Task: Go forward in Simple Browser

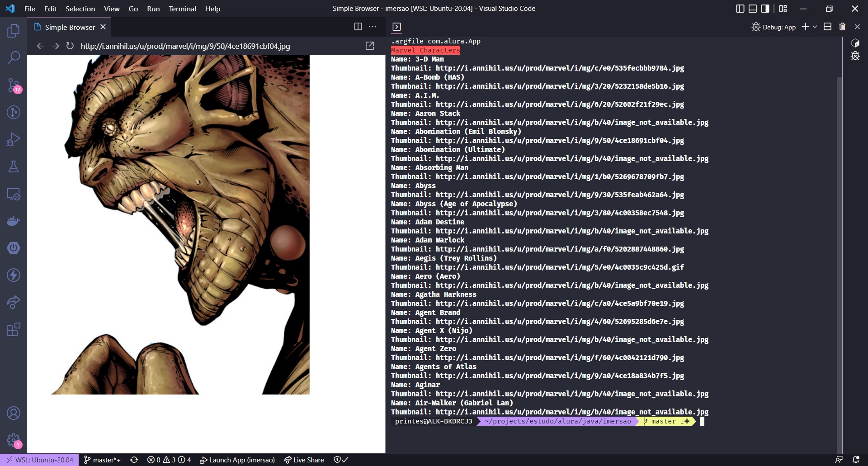Action: pos(55,46)
